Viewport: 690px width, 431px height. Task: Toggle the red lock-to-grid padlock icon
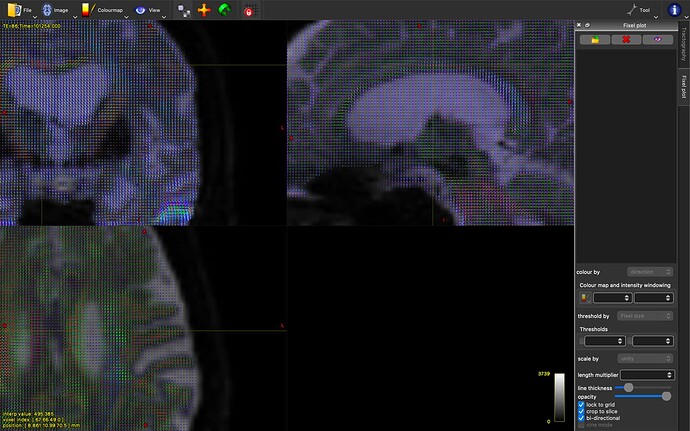[249, 11]
